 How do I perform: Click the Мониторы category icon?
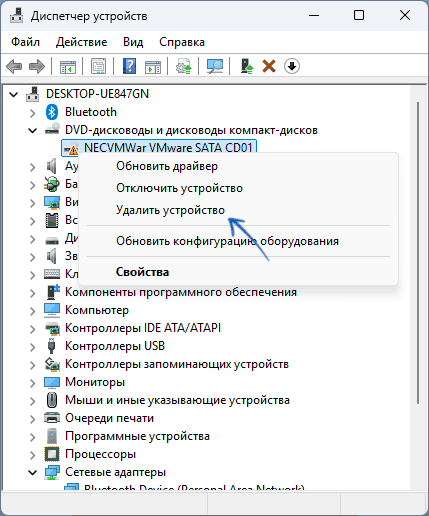coord(52,382)
